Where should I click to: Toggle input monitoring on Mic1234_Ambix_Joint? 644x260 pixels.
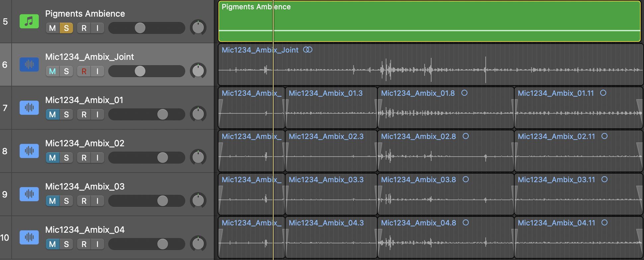pyautogui.click(x=98, y=71)
